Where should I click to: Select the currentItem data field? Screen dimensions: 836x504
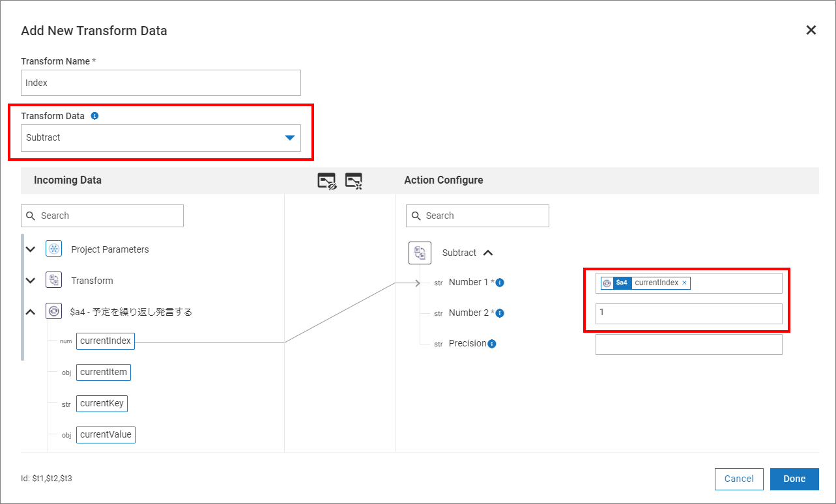coord(103,372)
